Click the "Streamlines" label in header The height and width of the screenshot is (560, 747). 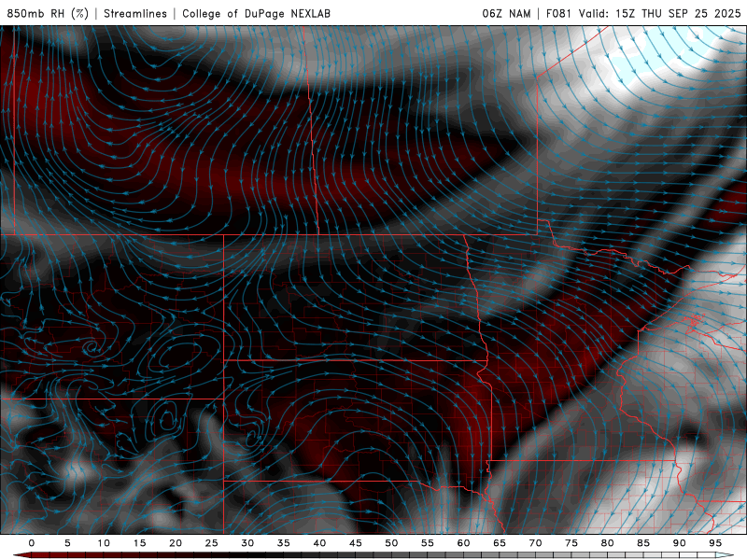click(x=135, y=13)
